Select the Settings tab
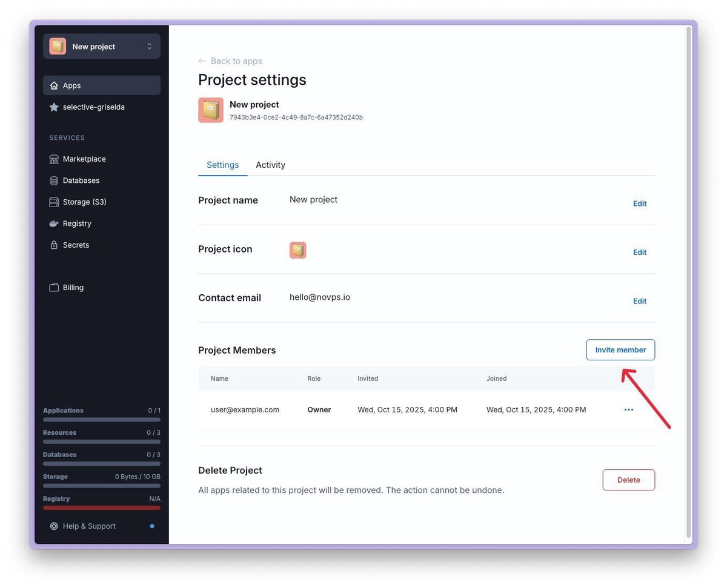This screenshot has width=727, height=588. pos(222,165)
